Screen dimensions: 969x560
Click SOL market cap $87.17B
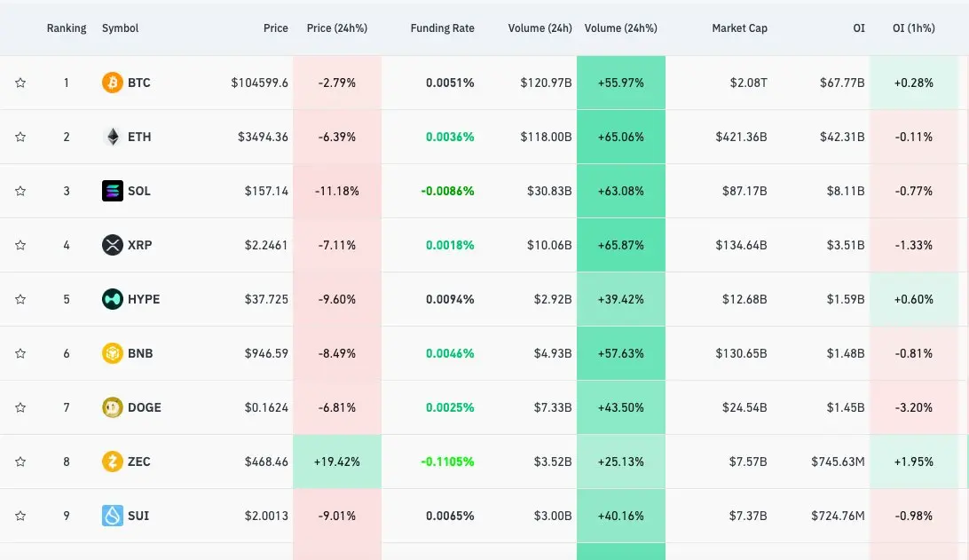[744, 191]
